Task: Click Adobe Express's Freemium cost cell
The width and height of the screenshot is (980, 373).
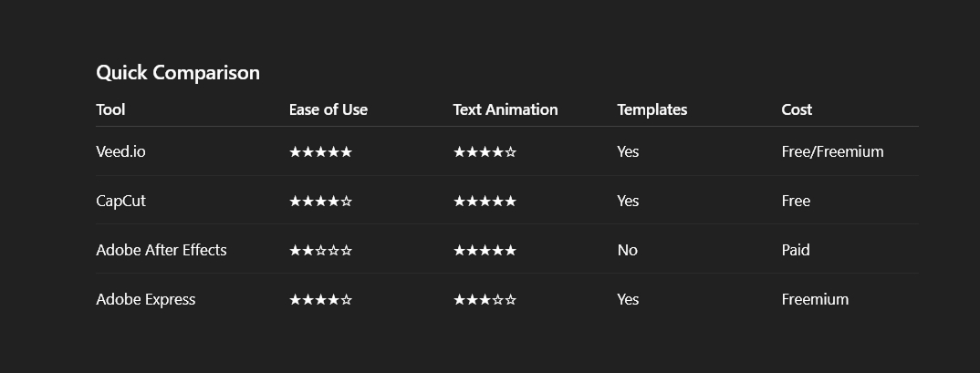Action: coord(815,299)
